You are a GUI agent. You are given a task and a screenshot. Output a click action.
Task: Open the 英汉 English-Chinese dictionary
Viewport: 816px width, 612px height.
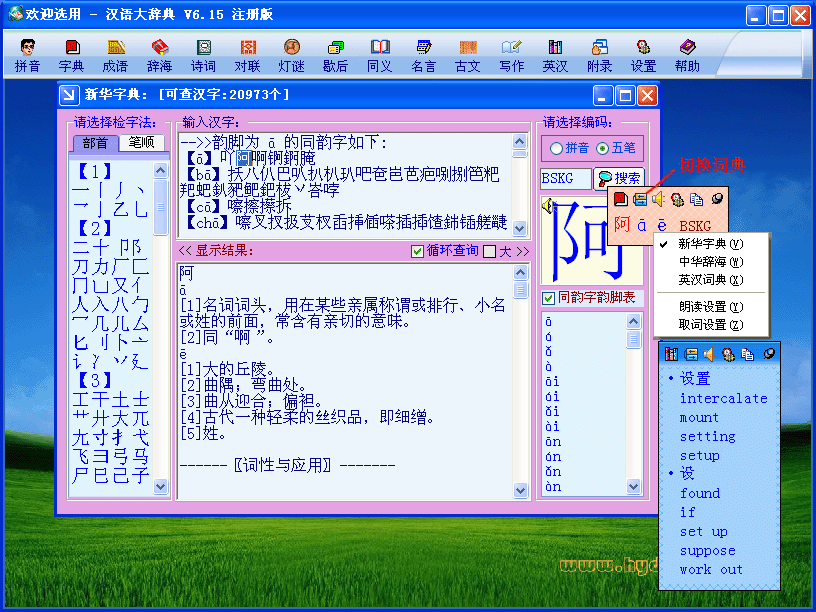555,55
